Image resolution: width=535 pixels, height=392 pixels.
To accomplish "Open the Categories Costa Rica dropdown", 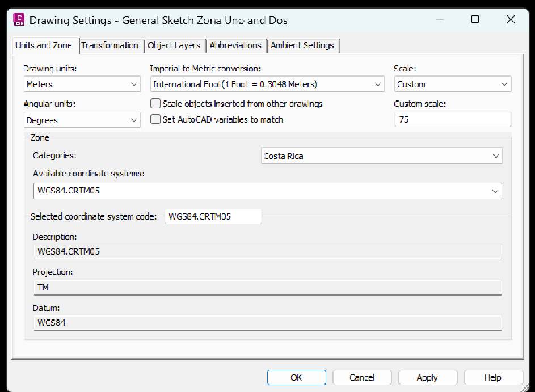I will click(381, 156).
